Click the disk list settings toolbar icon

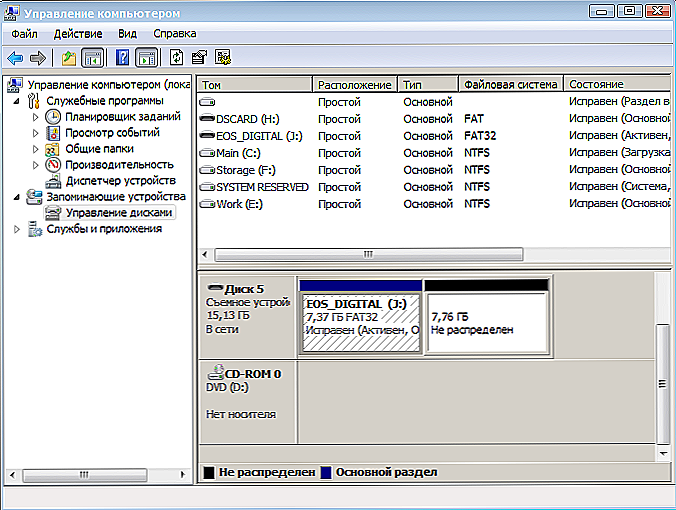tap(223, 58)
